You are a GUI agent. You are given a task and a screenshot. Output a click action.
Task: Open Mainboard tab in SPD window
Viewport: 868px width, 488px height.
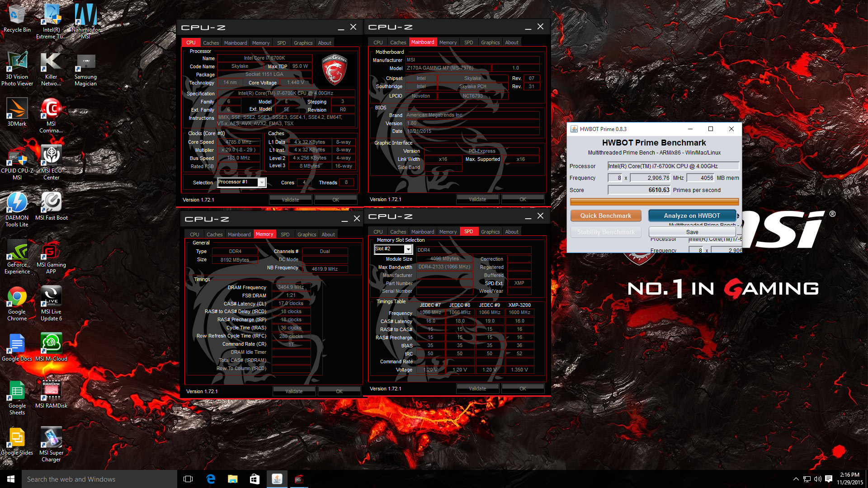(x=423, y=232)
